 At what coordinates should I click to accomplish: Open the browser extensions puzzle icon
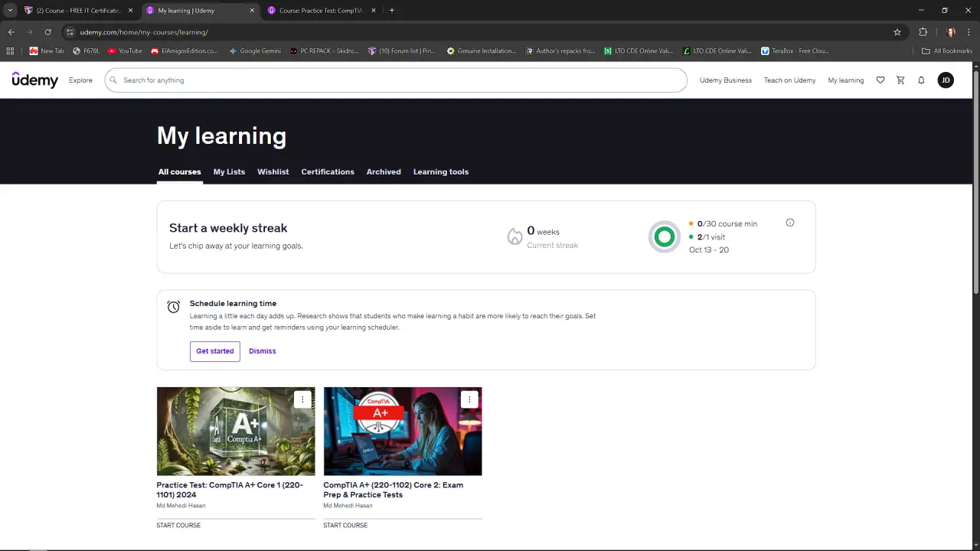click(x=923, y=32)
